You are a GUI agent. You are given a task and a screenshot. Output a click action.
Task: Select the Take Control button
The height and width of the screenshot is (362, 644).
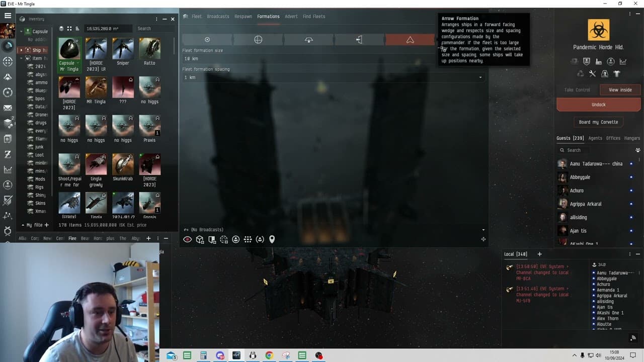[x=577, y=90]
